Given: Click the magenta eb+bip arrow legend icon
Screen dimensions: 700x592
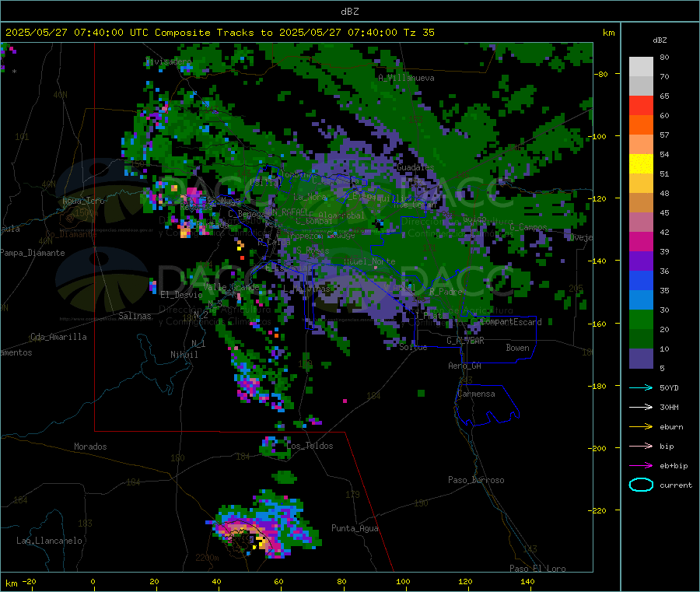Looking at the screenshot, I should pyautogui.click(x=641, y=466).
